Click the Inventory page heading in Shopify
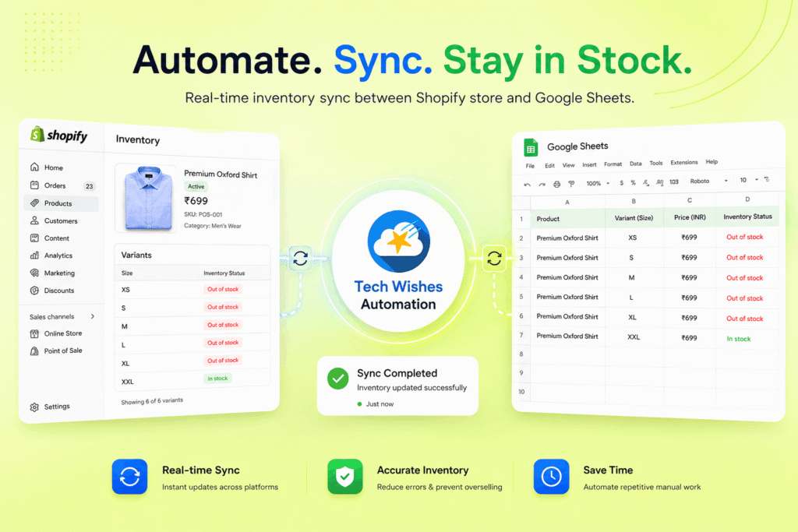 [137, 140]
